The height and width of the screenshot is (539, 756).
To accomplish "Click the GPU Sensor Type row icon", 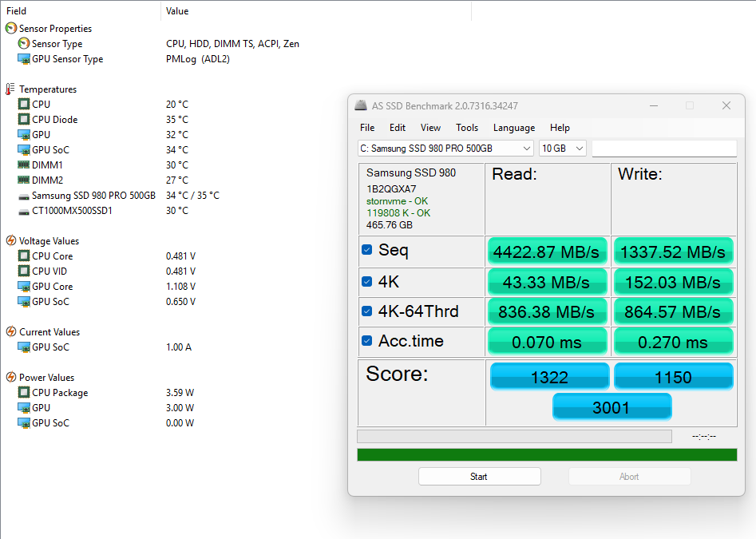I will (24, 59).
